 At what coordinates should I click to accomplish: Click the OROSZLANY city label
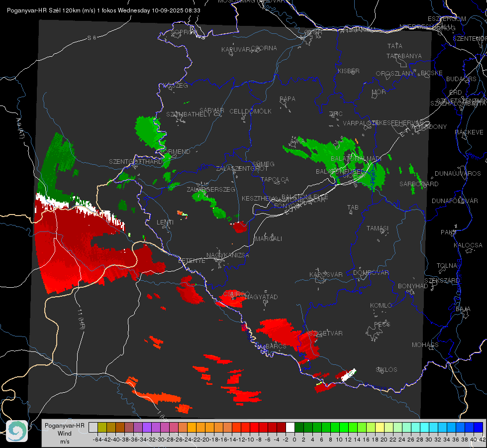395,74
